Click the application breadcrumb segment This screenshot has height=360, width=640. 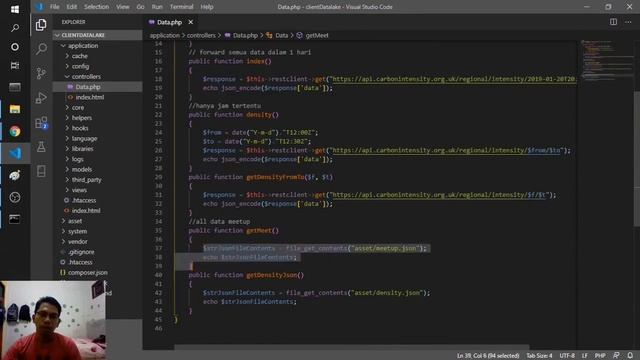164,36
